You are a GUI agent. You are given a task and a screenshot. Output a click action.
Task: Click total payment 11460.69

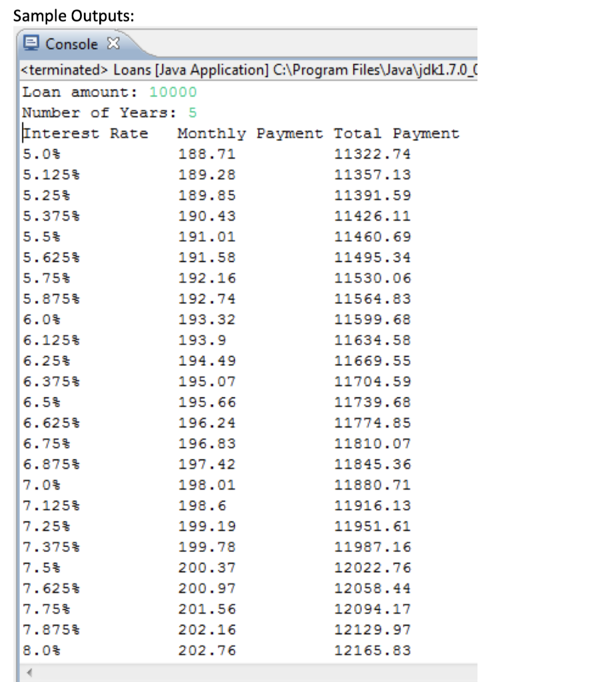coord(372,236)
